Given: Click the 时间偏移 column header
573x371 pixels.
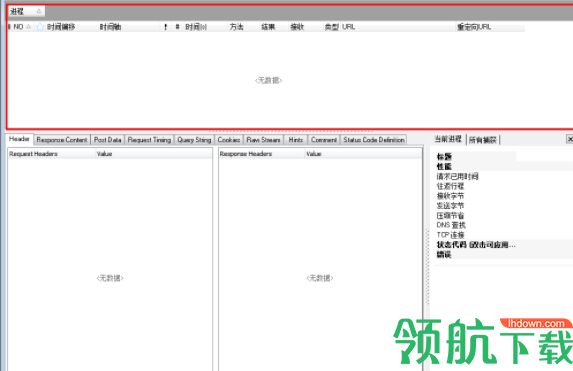Looking at the screenshot, I should pyautogui.click(x=61, y=27).
